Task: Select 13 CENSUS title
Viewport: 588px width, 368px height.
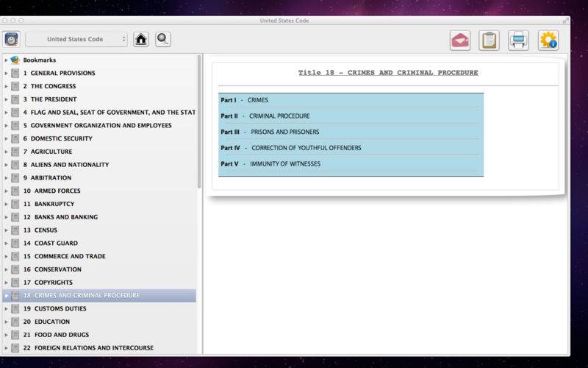Action: [x=40, y=230]
